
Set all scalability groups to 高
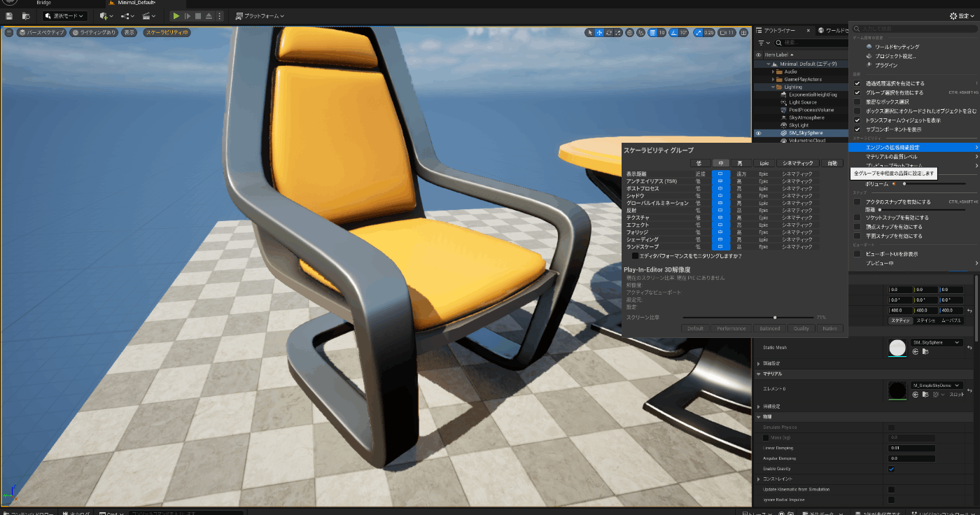tap(741, 163)
